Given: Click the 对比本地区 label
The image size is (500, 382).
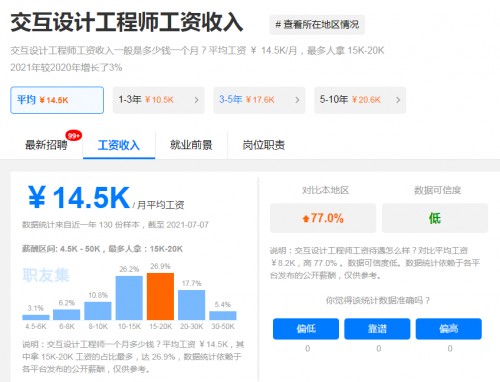Looking at the screenshot, I should tap(325, 190).
